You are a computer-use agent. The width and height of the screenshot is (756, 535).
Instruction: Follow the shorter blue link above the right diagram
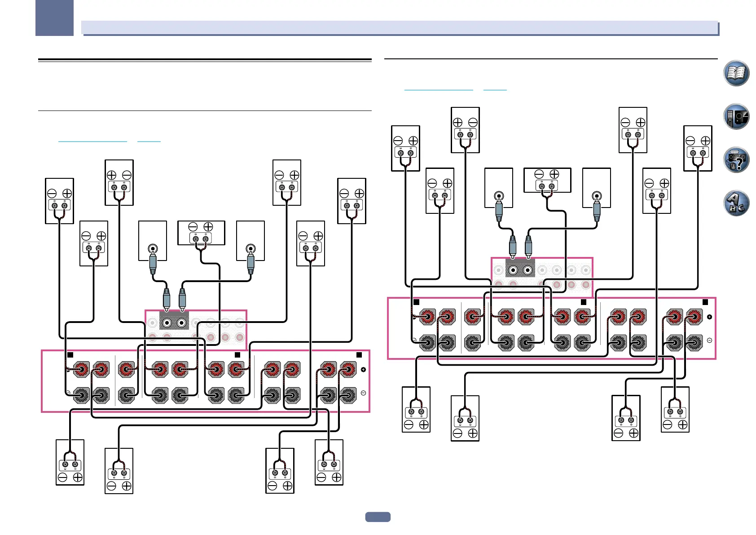pos(495,89)
